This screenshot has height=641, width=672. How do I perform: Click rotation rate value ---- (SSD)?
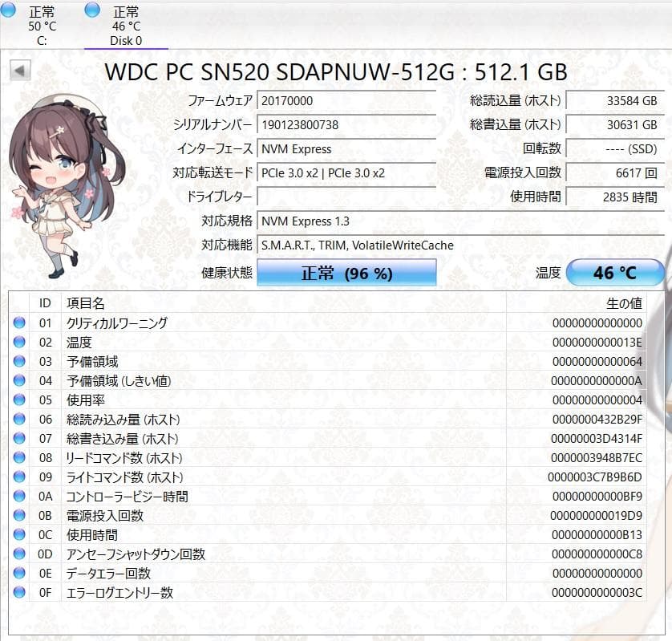coord(615,148)
